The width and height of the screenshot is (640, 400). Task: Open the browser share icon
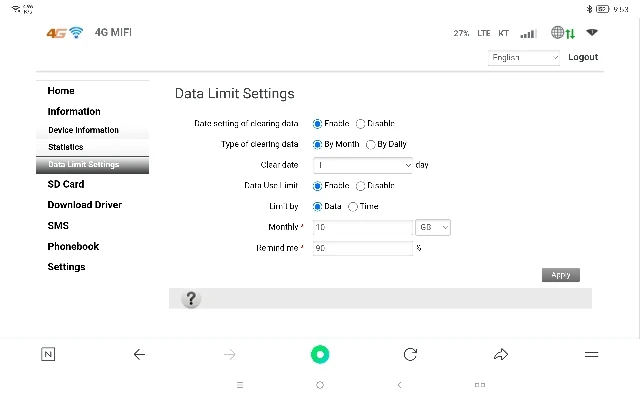pos(501,354)
